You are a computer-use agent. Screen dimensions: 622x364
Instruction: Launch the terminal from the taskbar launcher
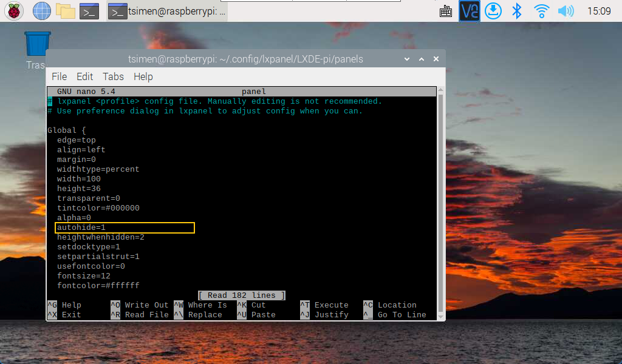[x=89, y=11]
